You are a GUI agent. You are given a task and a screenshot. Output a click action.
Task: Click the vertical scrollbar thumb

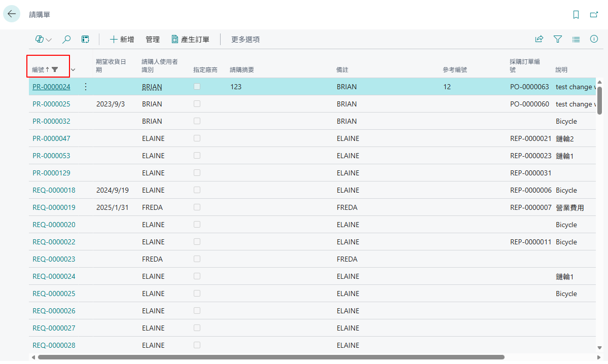coord(599,100)
